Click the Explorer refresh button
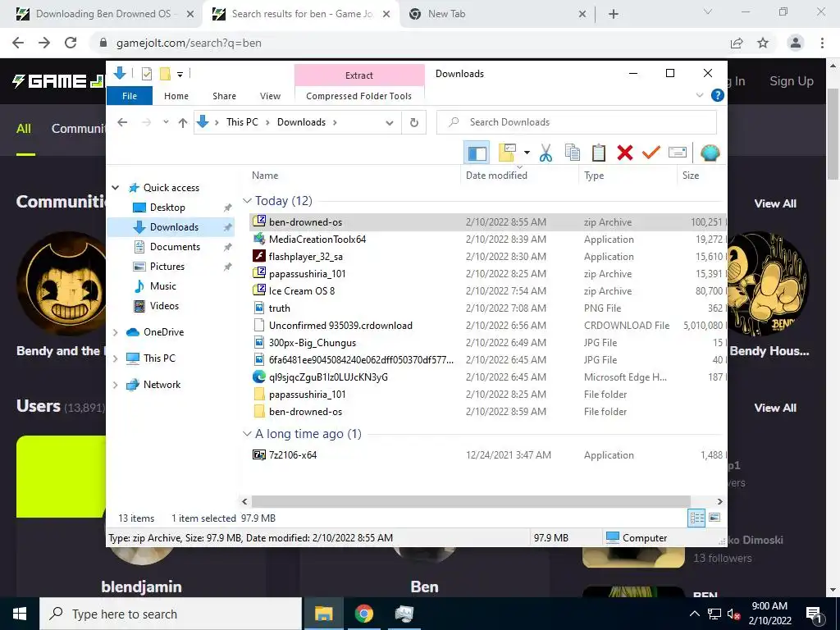The height and width of the screenshot is (630, 840). tap(414, 122)
